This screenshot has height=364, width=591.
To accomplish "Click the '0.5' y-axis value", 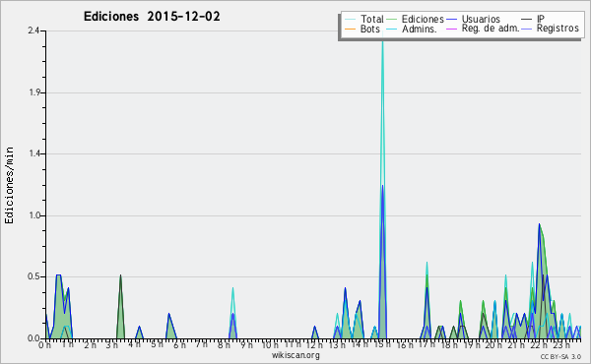I will click(33, 276).
